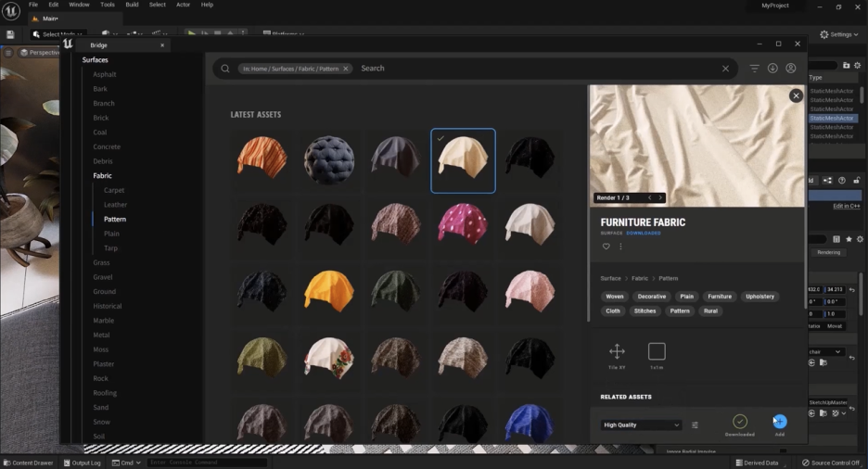Viewport: 868px width, 469px height.
Task: Close the Bridge tab
Action: click(x=162, y=45)
